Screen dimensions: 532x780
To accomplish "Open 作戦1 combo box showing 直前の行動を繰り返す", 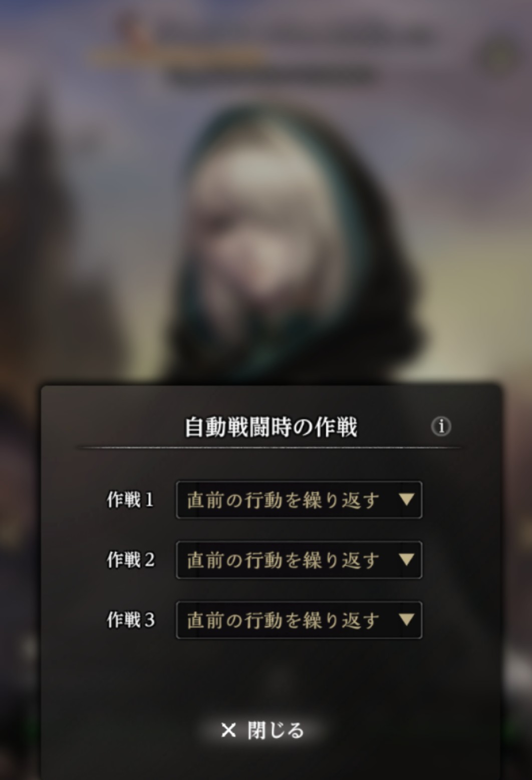I will (299, 500).
